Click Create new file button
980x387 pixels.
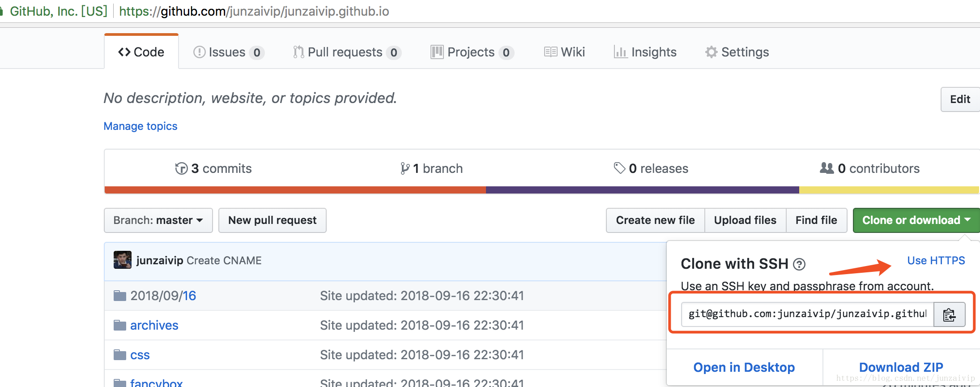[x=656, y=220]
